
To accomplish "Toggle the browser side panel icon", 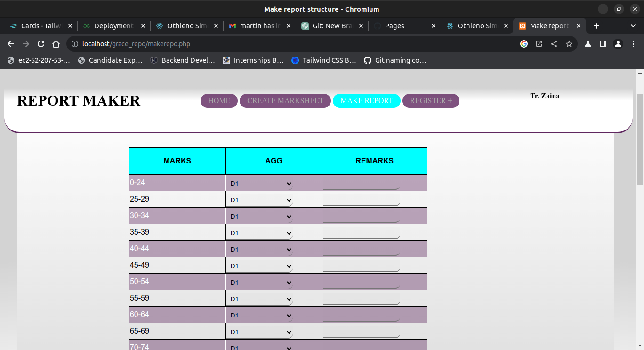I will [603, 44].
